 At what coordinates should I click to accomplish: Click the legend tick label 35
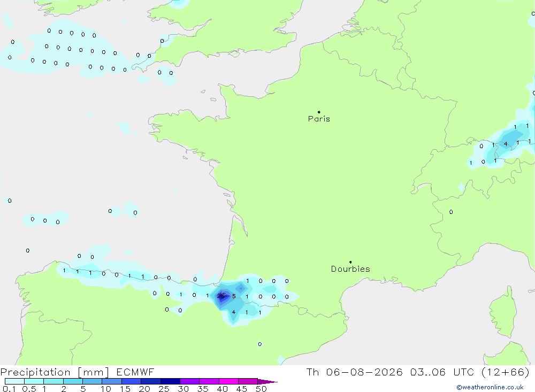pos(203,389)
